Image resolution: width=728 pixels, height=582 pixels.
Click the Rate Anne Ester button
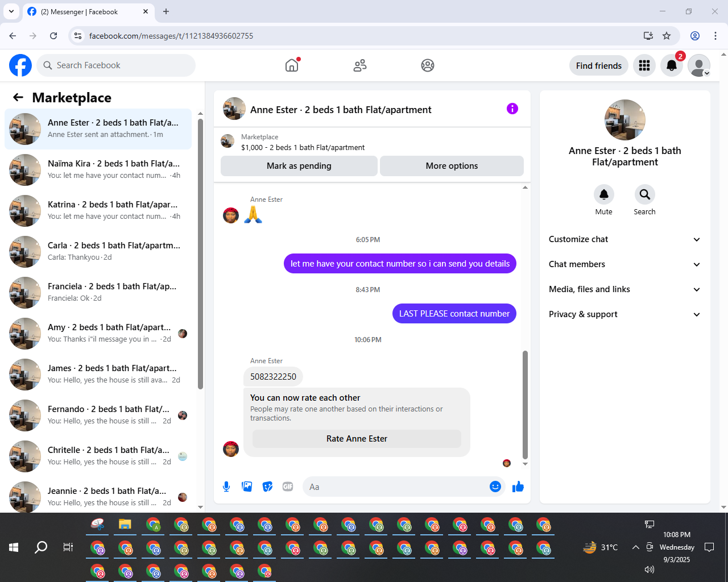[357, 439]
